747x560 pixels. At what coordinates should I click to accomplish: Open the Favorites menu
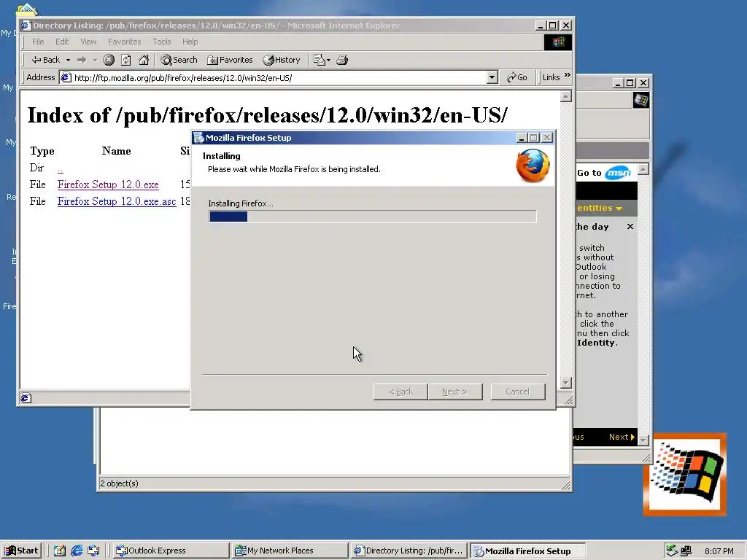pyautogui.click(x=124, y=42)
